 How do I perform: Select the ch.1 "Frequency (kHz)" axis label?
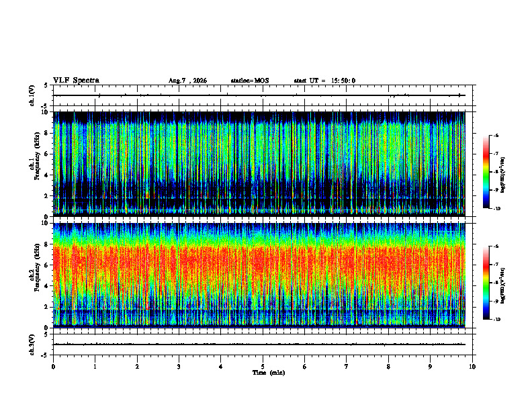click(37, 156)
